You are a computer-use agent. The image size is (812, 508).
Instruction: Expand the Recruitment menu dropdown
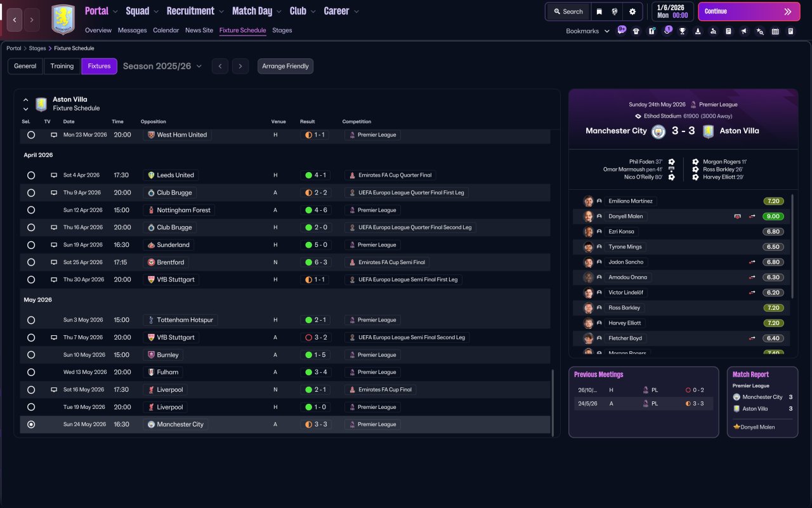(x=221, y=11)
